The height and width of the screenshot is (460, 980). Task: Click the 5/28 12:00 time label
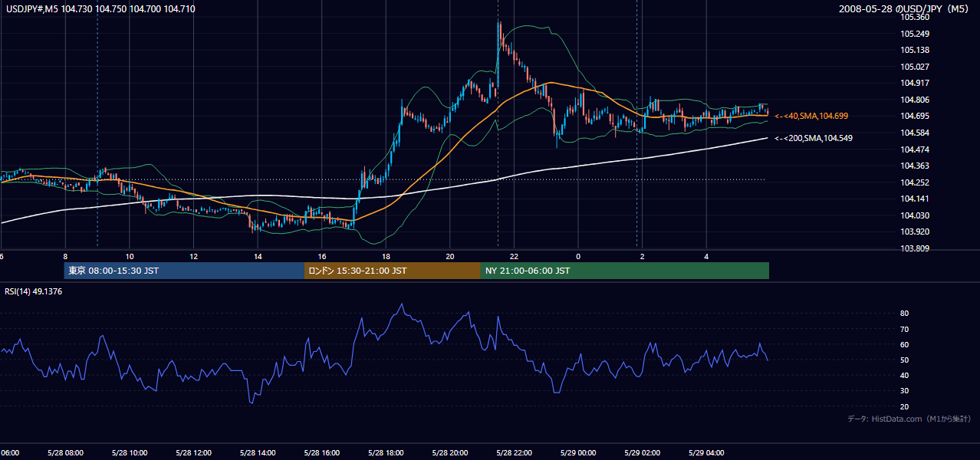pyautogui.click(x=193, y=452)
